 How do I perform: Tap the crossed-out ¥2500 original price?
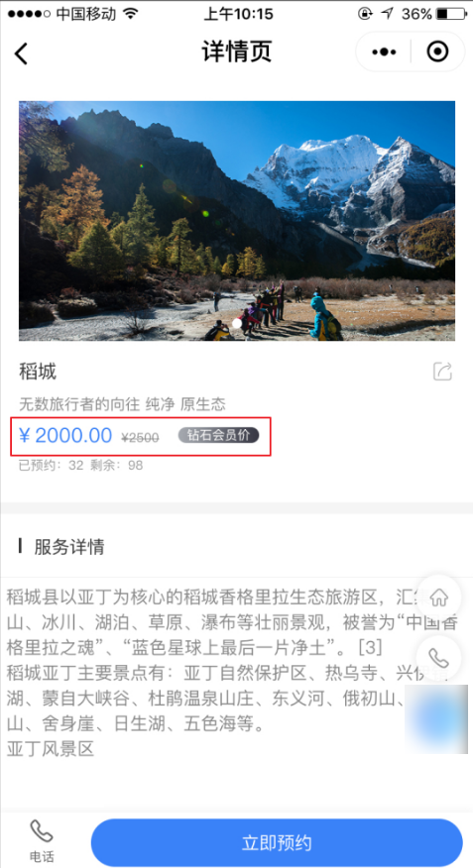(x=140, y=437)
